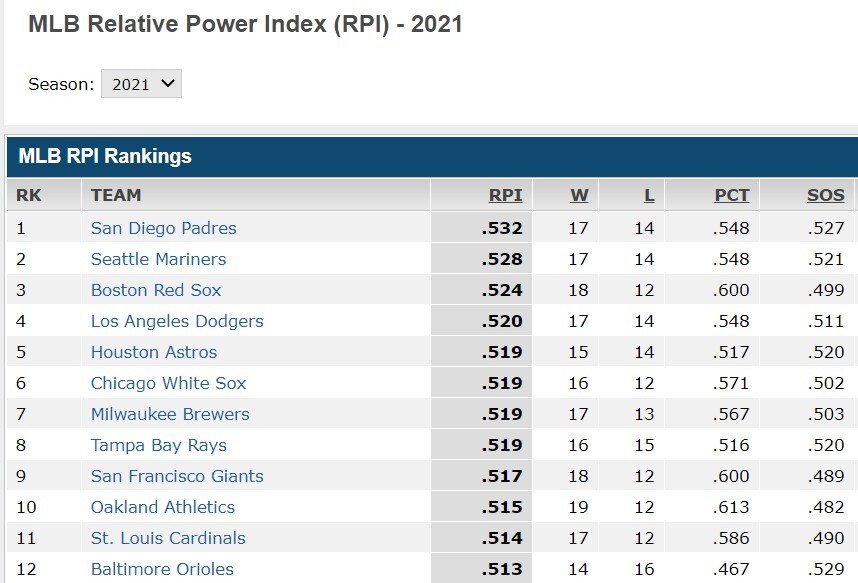Open Tampa Bay Rays link
This screenshot has height=583, width=858.
[158, 445]
